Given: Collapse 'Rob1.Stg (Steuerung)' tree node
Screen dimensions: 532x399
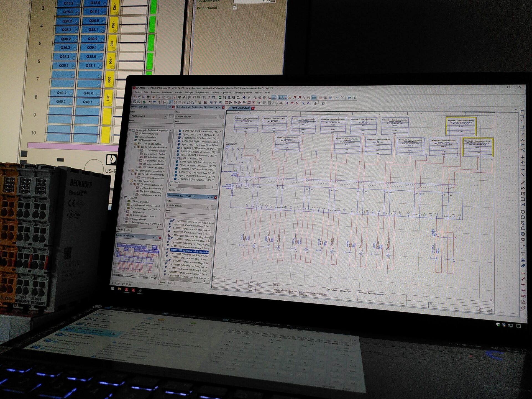Looking at the screenshot, I should 128,181.
